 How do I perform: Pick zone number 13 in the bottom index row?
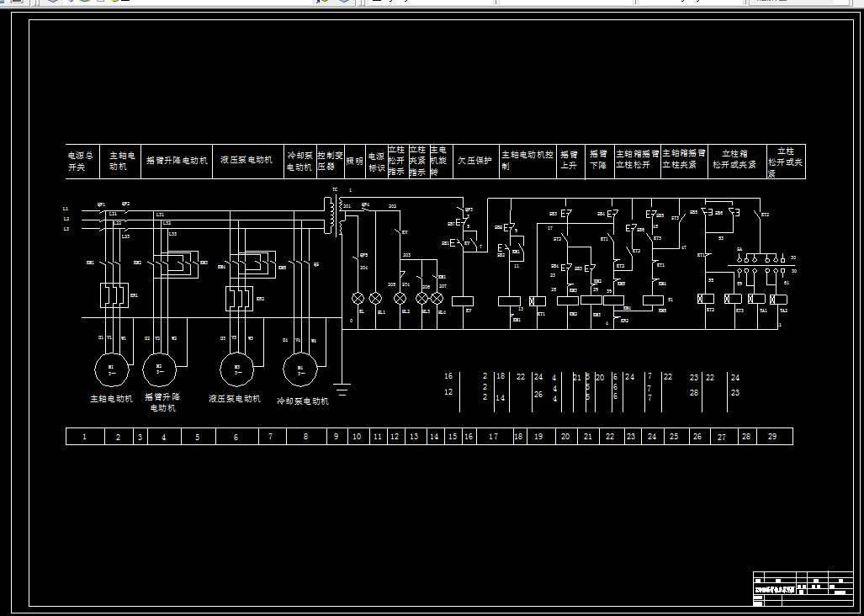[415, 437]
